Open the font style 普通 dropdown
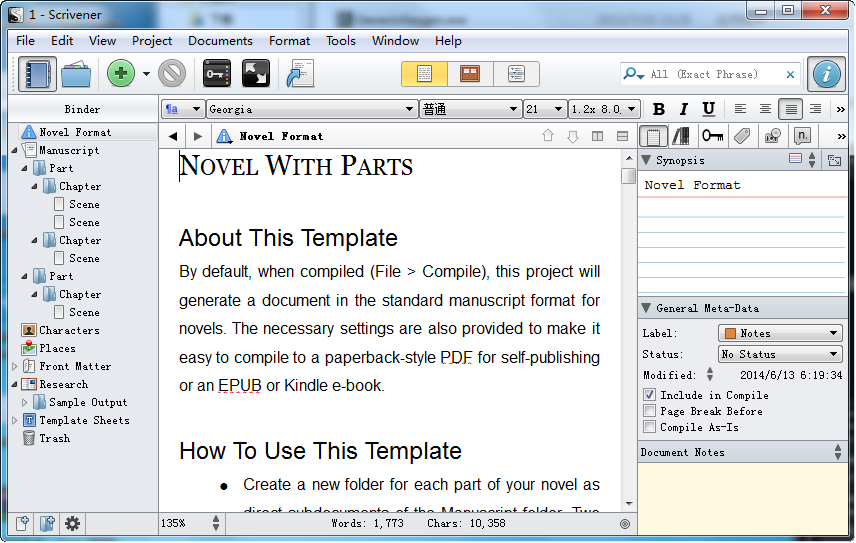 (470, 109)
